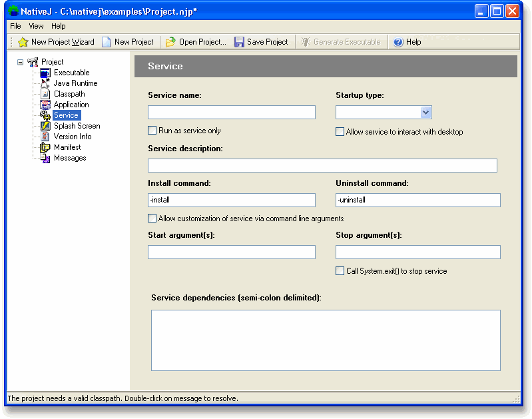Select the Executable icon in the tree
Viewport: 532px width, 419px height.
[x=45, y=73]
